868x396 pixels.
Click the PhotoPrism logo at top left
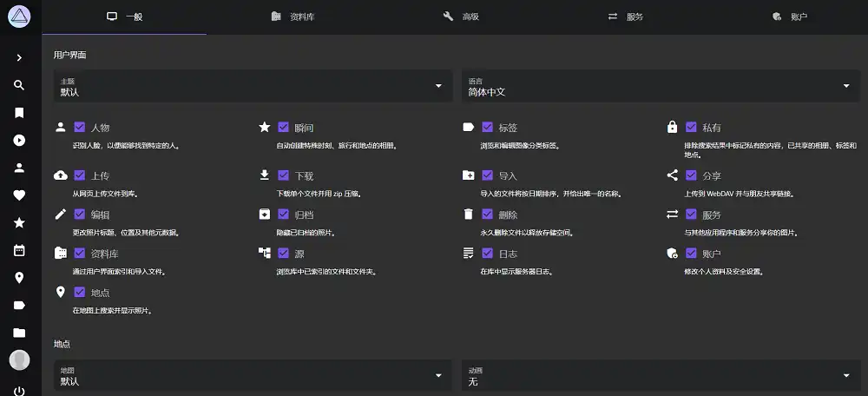pos(19,17)
